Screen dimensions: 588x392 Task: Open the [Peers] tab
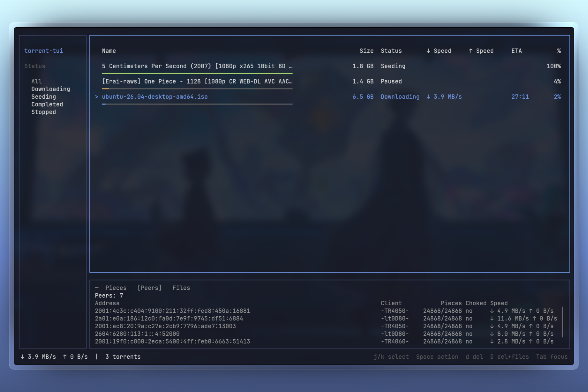pos(149,288)
